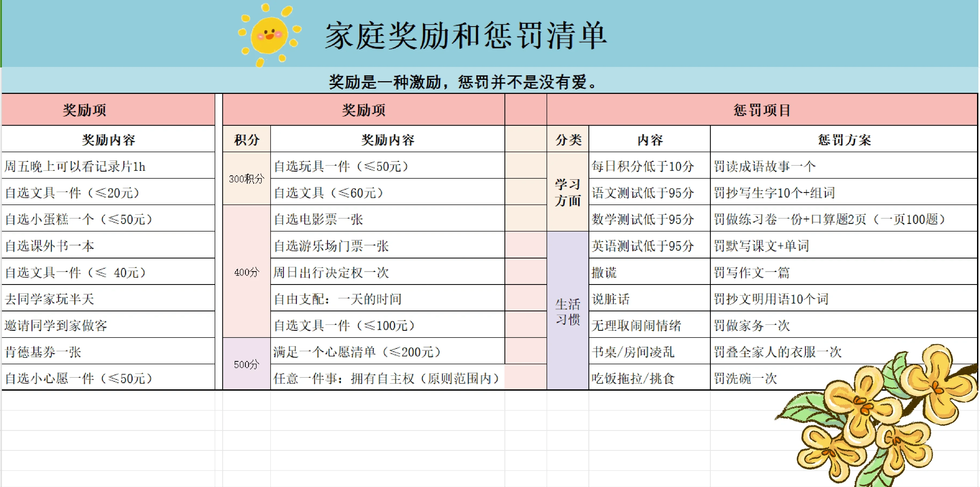Select merged cell 400分
This screenshot has width=980, height=487.
click(x=247, y=272)
